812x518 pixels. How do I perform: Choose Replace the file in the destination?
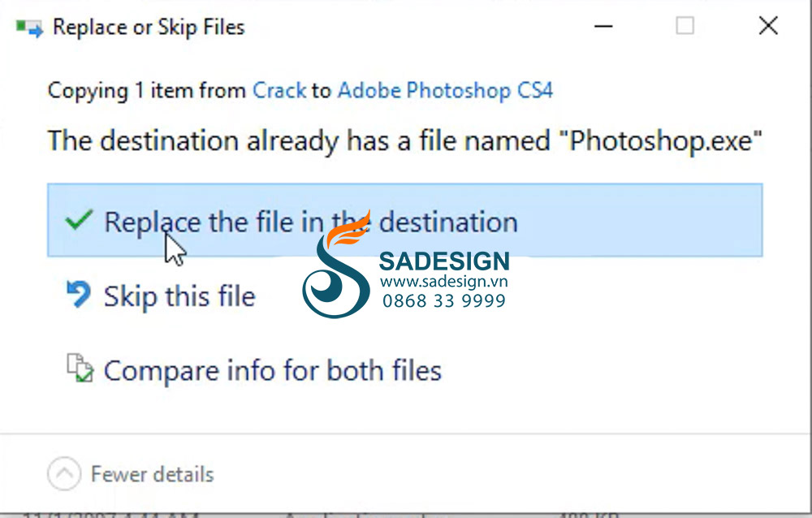405,220
